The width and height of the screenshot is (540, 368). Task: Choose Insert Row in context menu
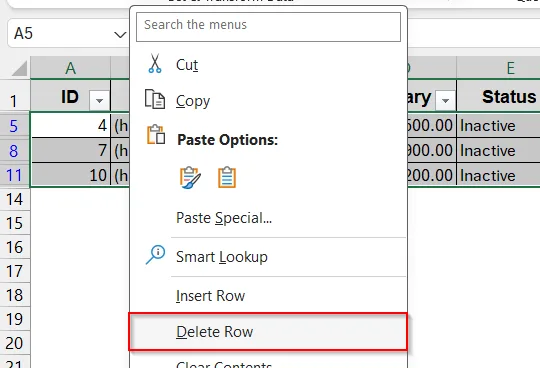268,296
